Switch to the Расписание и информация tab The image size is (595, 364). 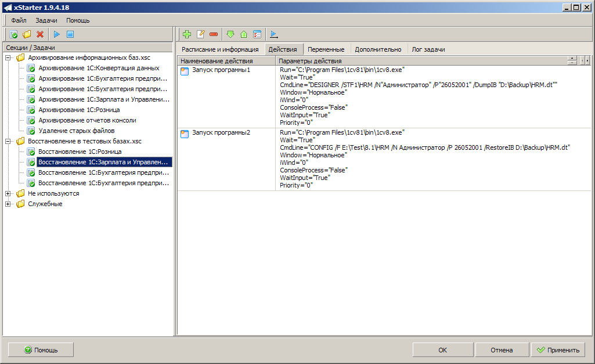pyautogui.click(x=220, y=49)
